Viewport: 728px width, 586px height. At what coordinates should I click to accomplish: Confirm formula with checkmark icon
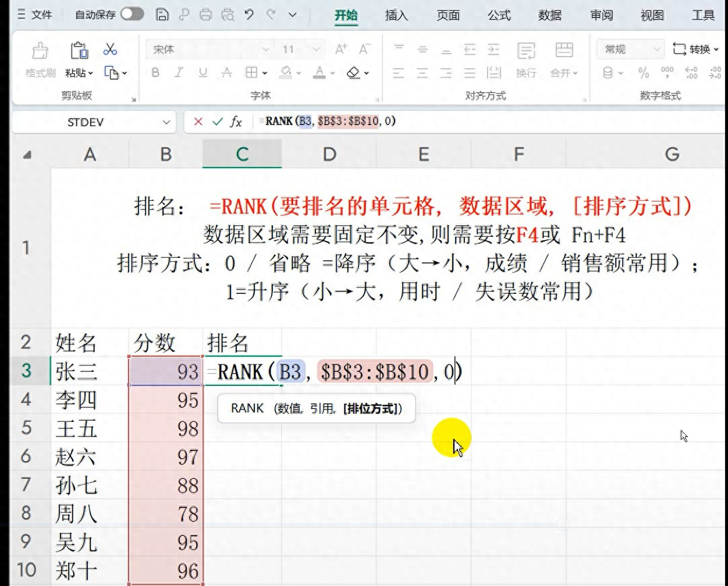tap(217, 122)
